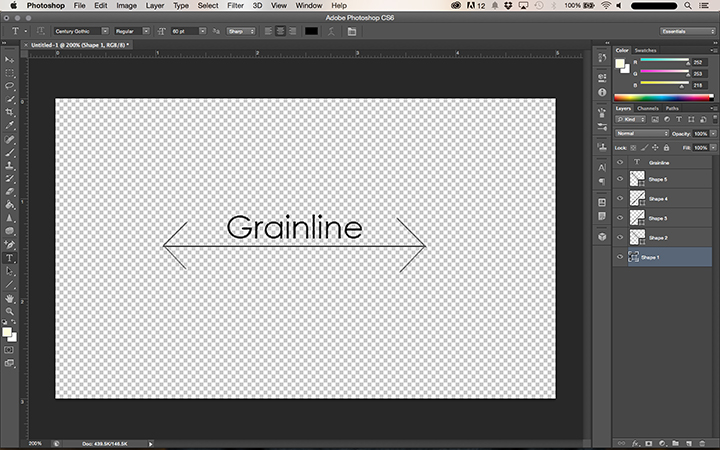Select the Sharpen tool
Screen dimensions: 720x450
[x=9, y=218]
